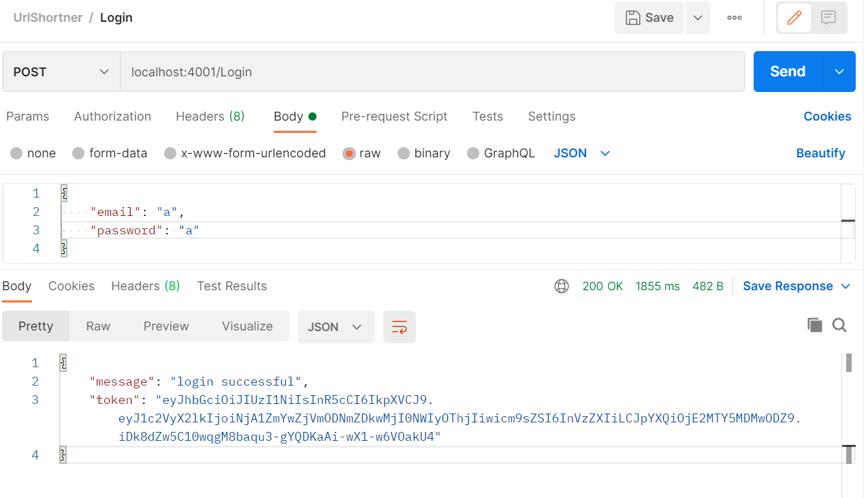Copy the response body using the copy icon
This screenshot has width=868, height=498.
coord(815,325)
